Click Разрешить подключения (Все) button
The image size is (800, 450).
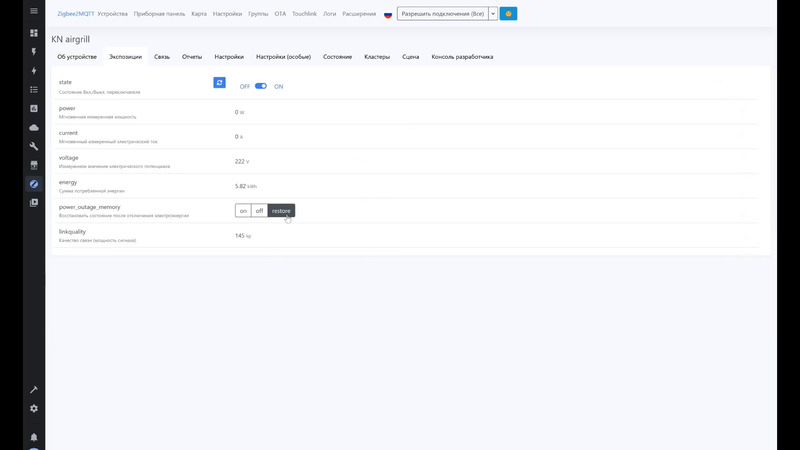click(x=442, y=14)
